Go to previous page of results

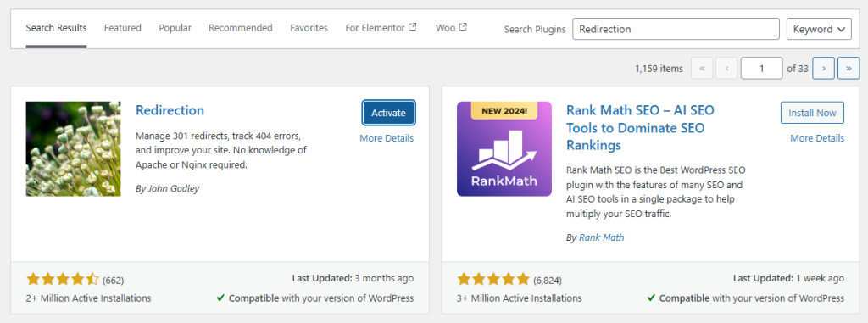[x=726, y=69]
